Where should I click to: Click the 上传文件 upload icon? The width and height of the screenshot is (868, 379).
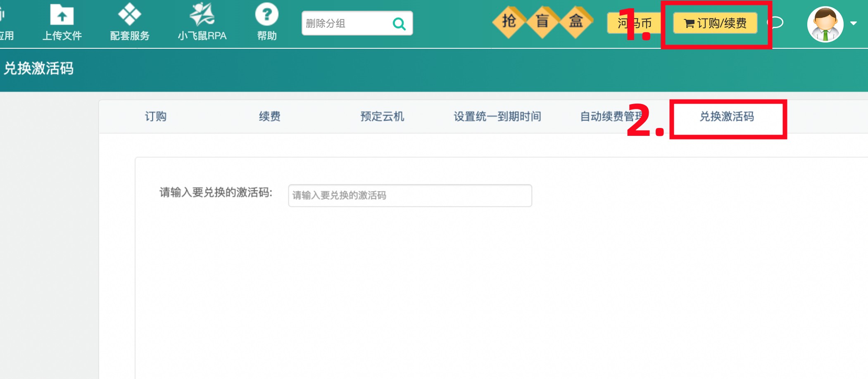tap(62, 16)
